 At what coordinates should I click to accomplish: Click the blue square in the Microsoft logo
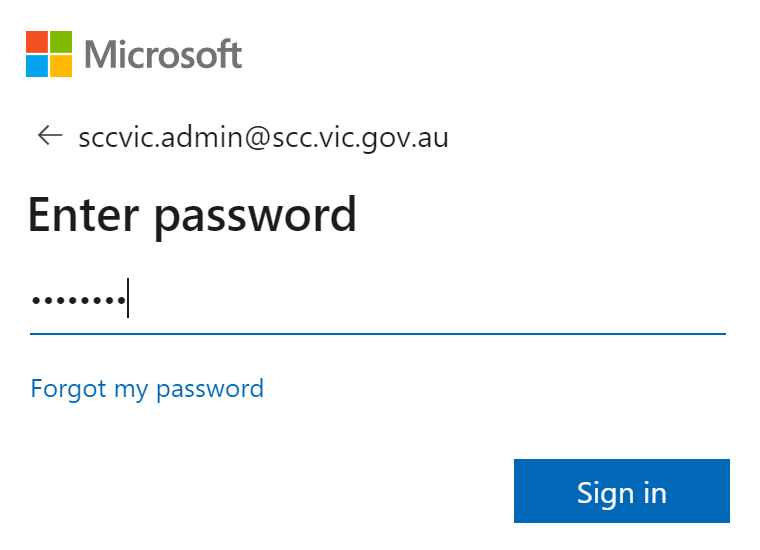coord(37,66)
